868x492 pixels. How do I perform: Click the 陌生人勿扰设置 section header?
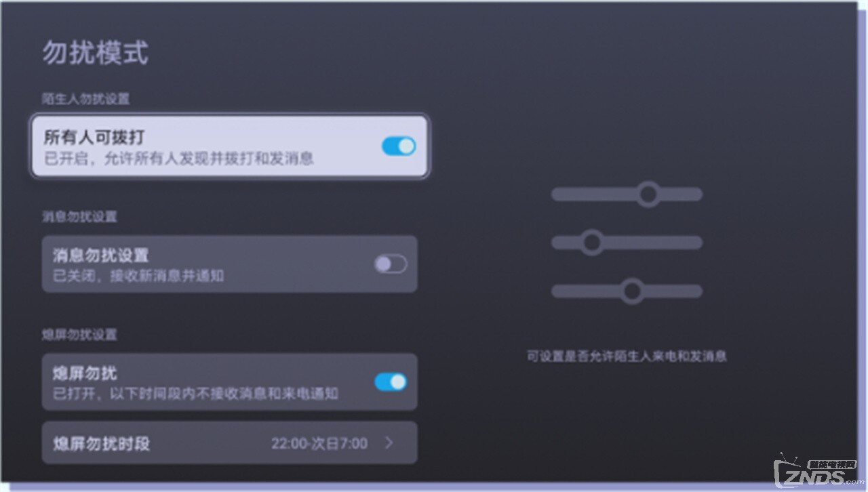(x=85, y=99)
